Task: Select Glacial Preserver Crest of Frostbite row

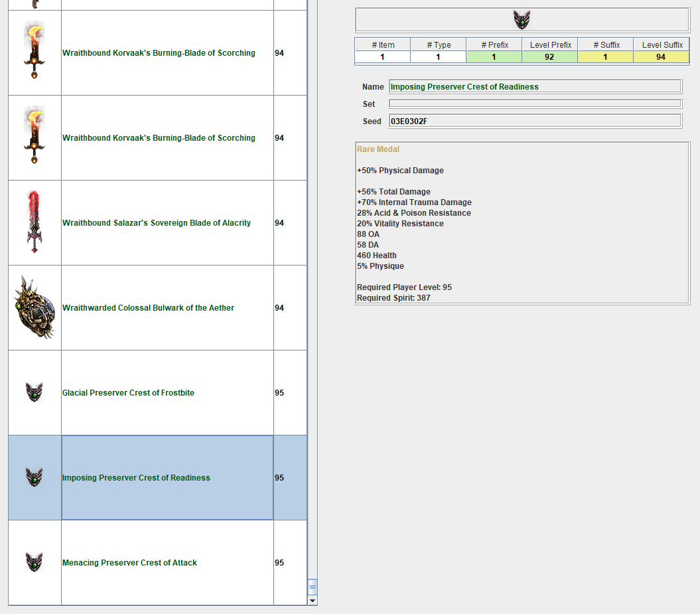Action: [x=128, y=393]
